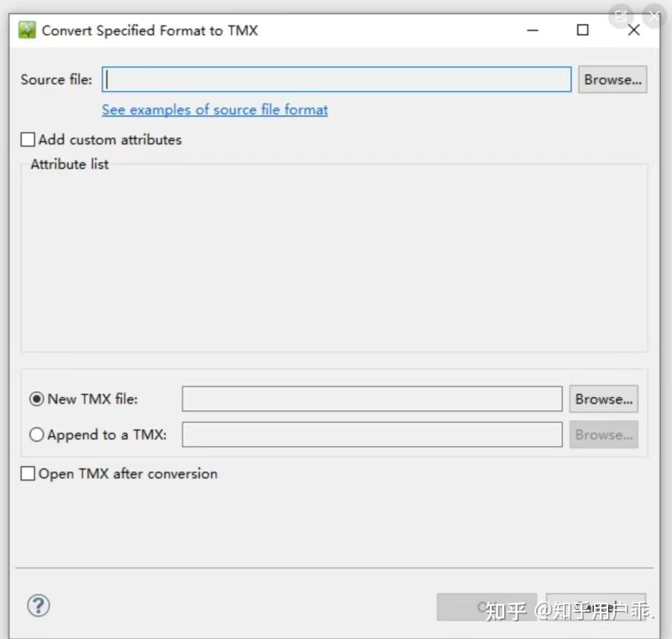Click the share icon at top right corner

(x=621, y=15)
